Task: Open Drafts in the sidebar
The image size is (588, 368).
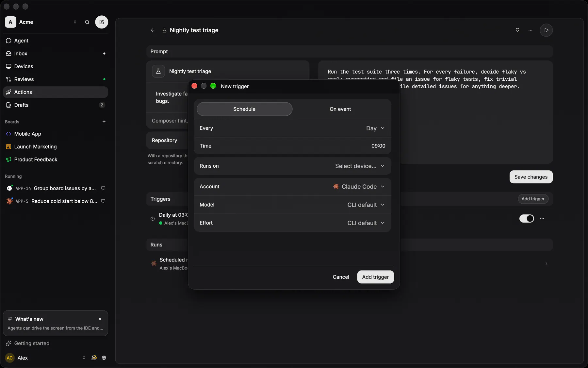Action: click(56, 105)
